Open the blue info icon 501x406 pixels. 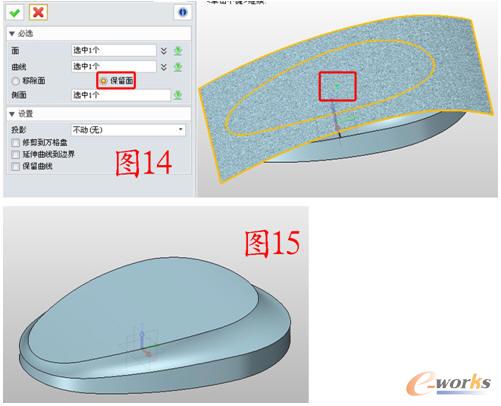pos(183,12)
